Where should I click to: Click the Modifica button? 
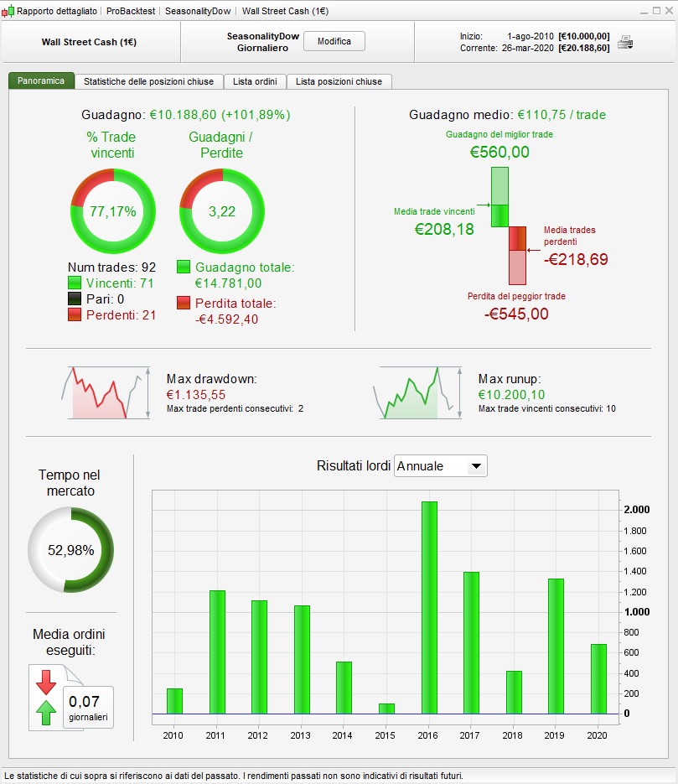[334, 41]
